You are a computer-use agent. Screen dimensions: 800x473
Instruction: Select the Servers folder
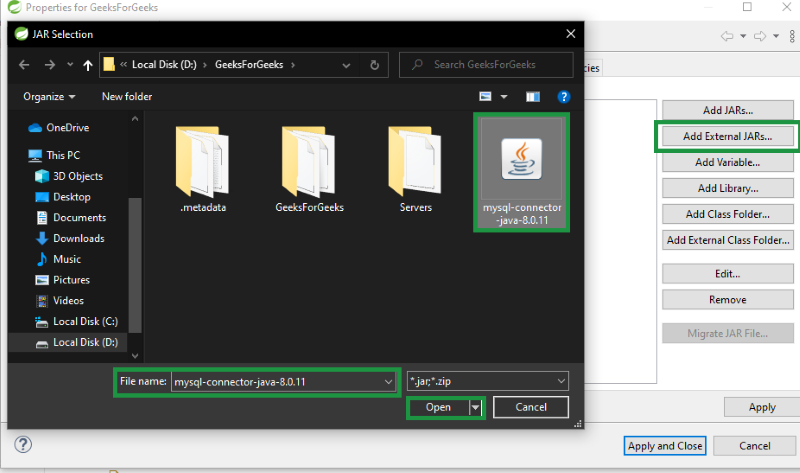click(415, 169)
